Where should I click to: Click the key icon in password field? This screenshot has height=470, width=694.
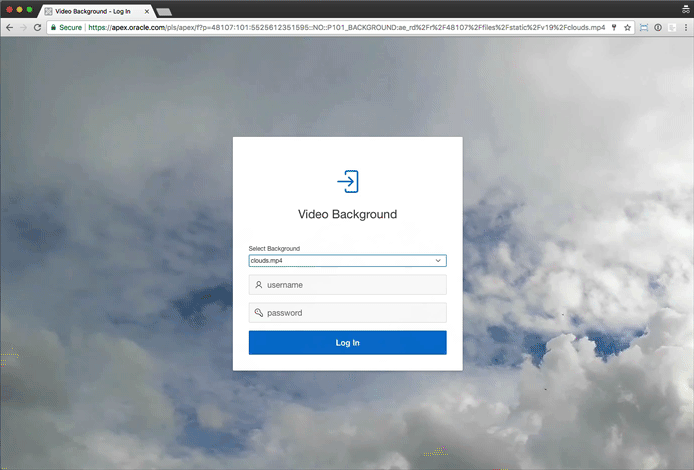(x=259, y=313)
